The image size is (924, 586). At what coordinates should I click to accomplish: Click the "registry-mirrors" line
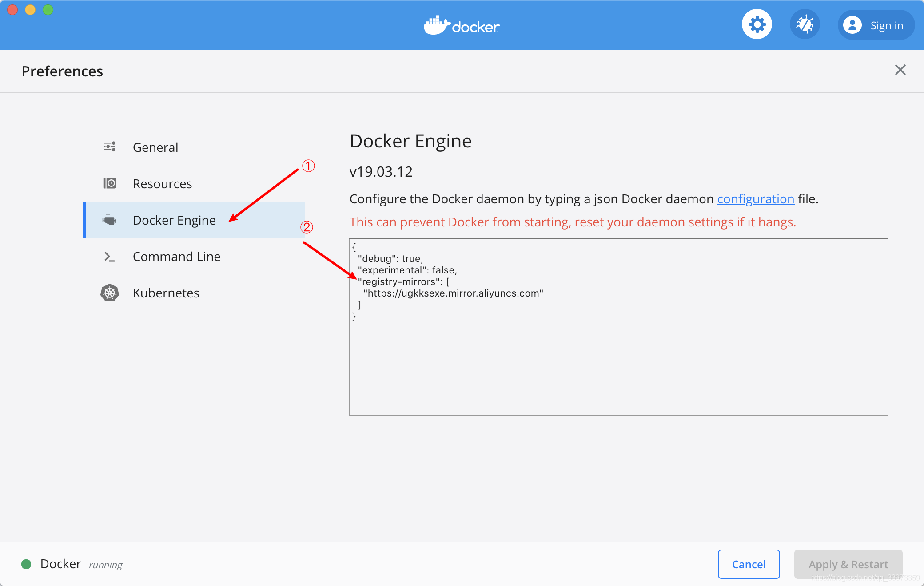pos(403,281)
